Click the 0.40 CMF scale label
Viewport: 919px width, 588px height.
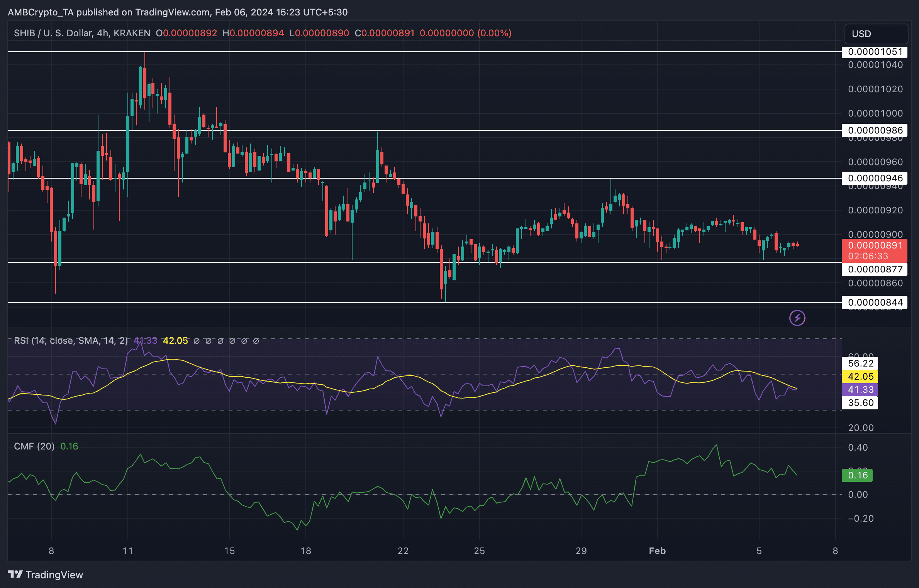(x=858, y=448)
